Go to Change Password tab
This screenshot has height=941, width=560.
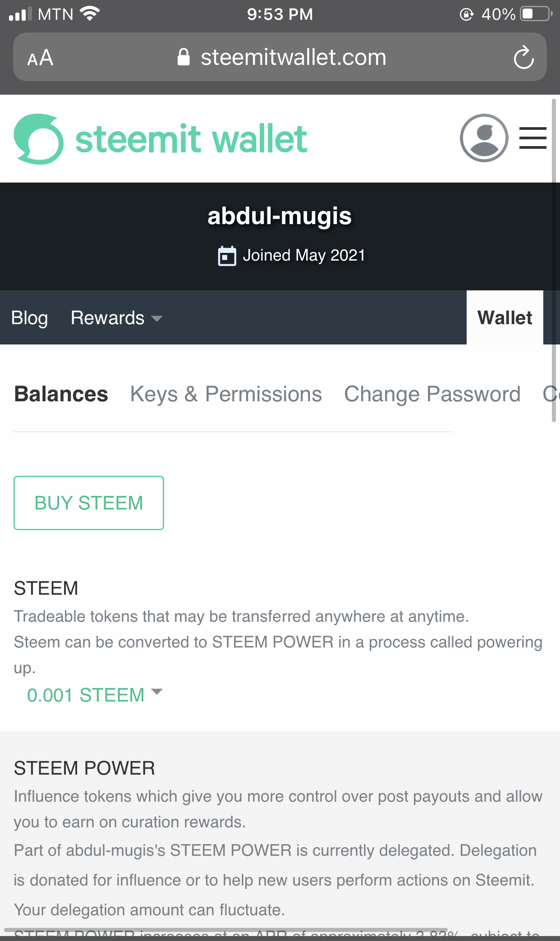[432, 394]
